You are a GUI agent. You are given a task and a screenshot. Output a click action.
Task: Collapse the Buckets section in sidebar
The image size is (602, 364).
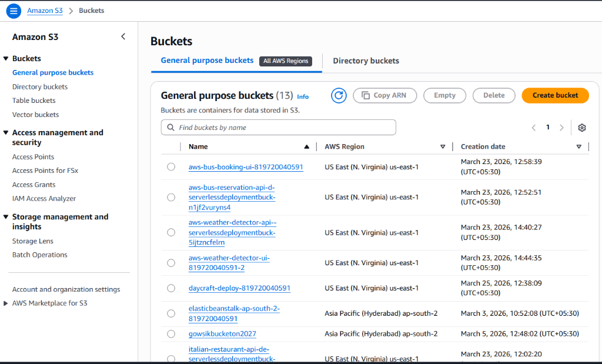click(6, 58)
